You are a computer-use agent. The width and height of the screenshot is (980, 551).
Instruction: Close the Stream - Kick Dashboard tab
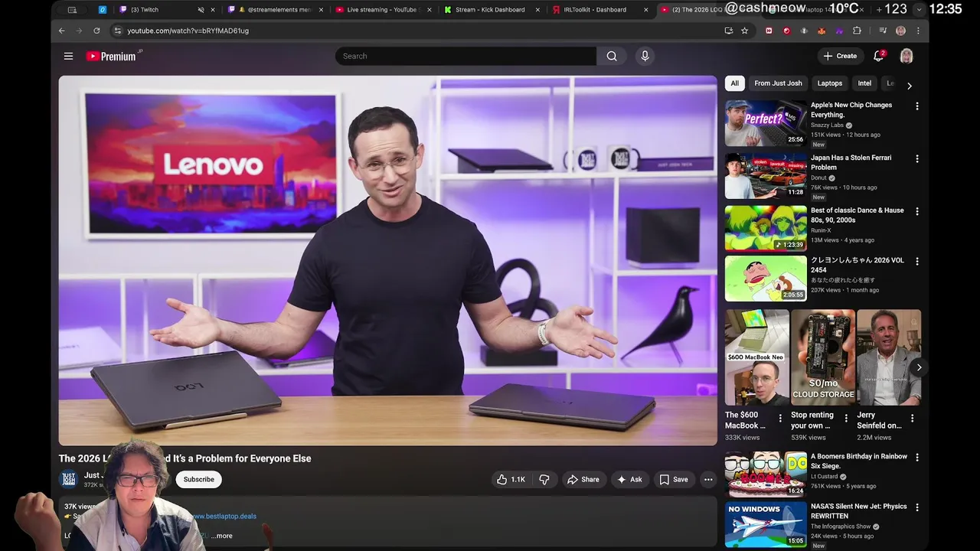[537, 10]
